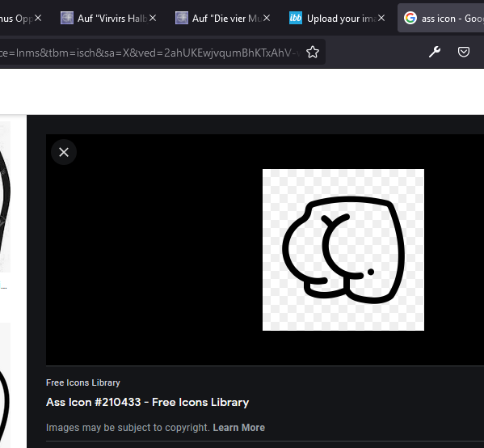Switch to the "Auf Virvirs Halb" tab
The image size is (484, 448).
[108, 19]
